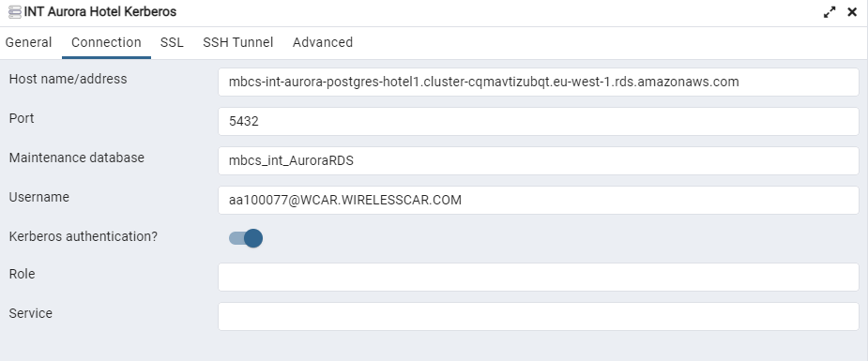Go to the SSH Tunnel tab
This screenshot has width=868, height=361.
[x=238, y=42]
